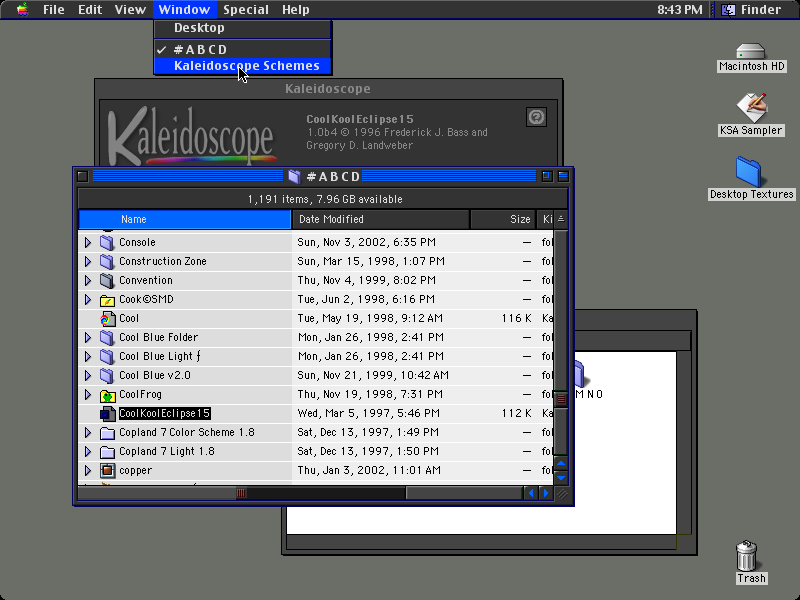Expand the CoolFrog folder
Image resolution: width=800 pixels, height=600 pixels.
(x=88, y=394)
